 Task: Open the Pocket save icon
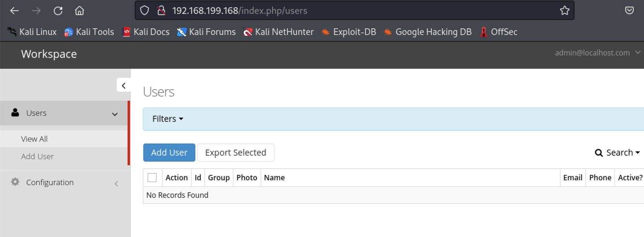point(629,11)
